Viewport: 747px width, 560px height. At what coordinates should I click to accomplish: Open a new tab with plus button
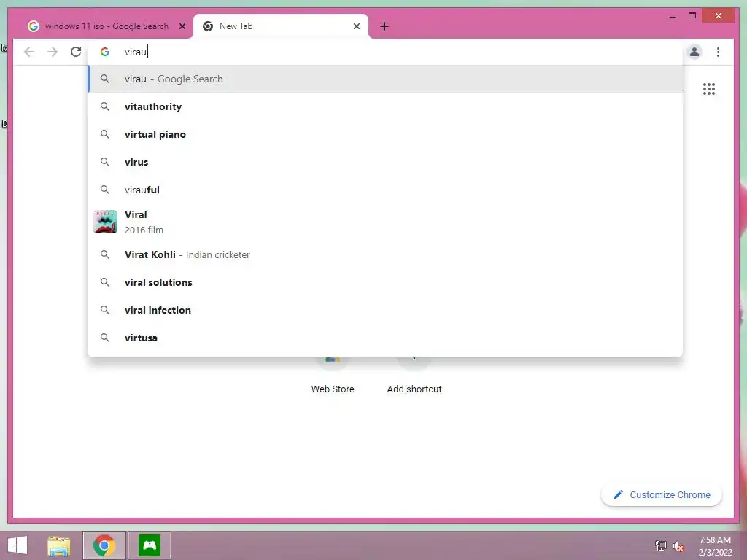point(384,26)
